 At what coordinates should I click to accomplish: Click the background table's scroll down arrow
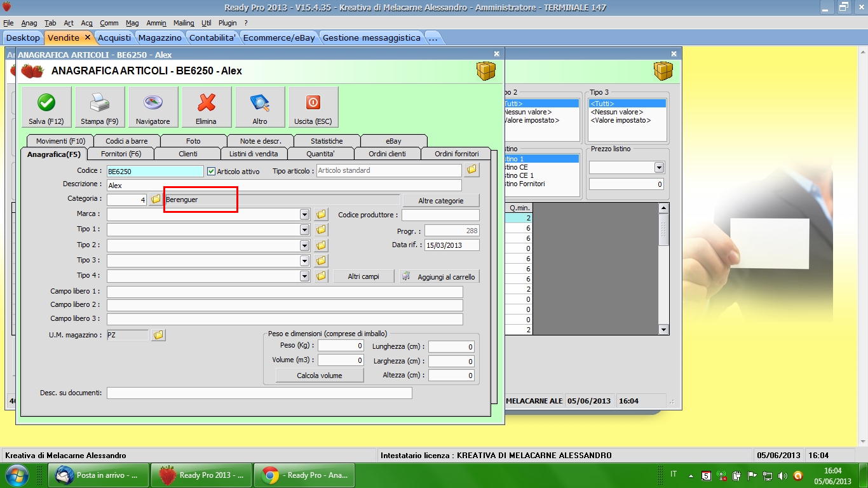(x=664, y=330)
